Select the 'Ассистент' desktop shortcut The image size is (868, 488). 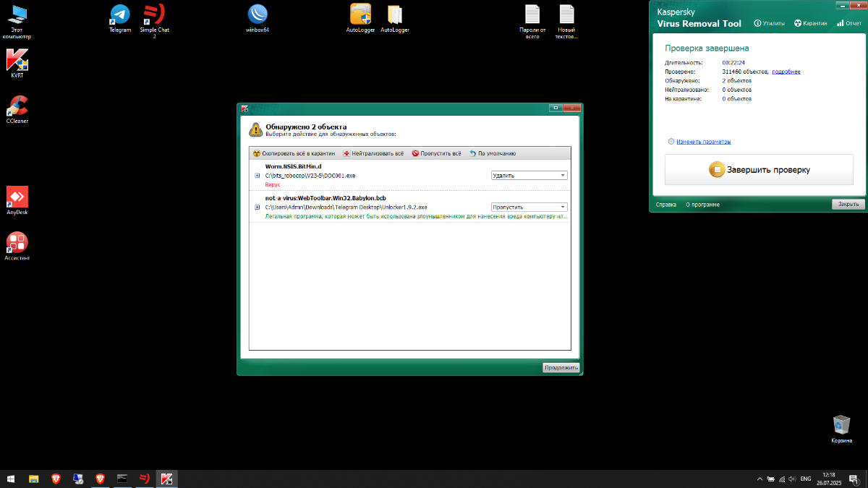point(17,246)
